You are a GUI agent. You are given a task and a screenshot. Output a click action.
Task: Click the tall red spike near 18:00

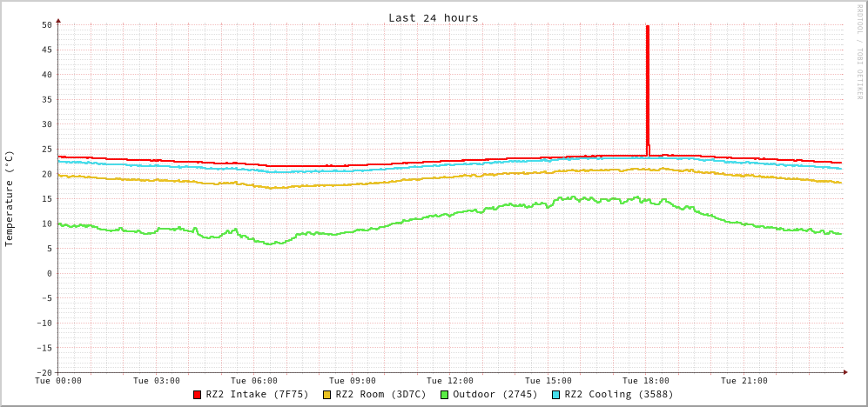click(648, 87)
